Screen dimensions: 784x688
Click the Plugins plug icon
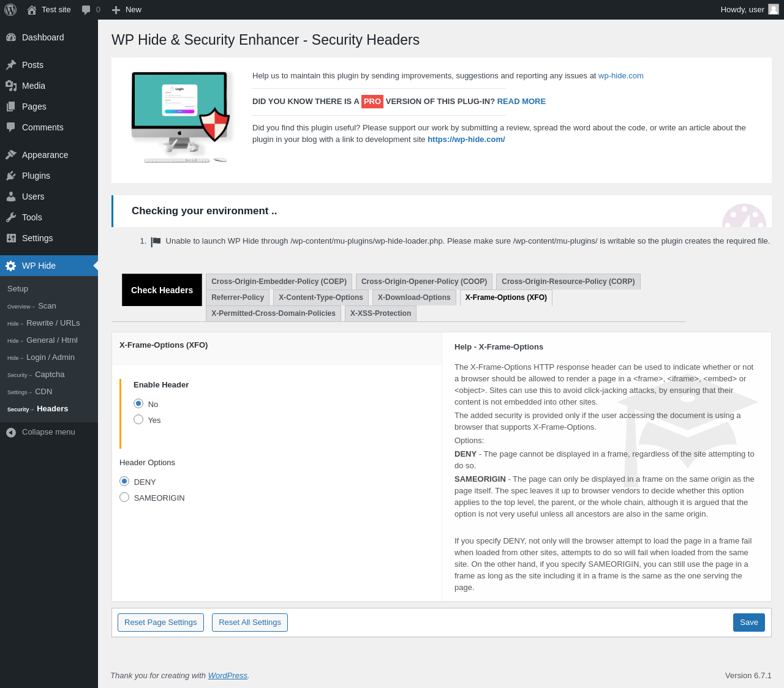click(11, 176)
